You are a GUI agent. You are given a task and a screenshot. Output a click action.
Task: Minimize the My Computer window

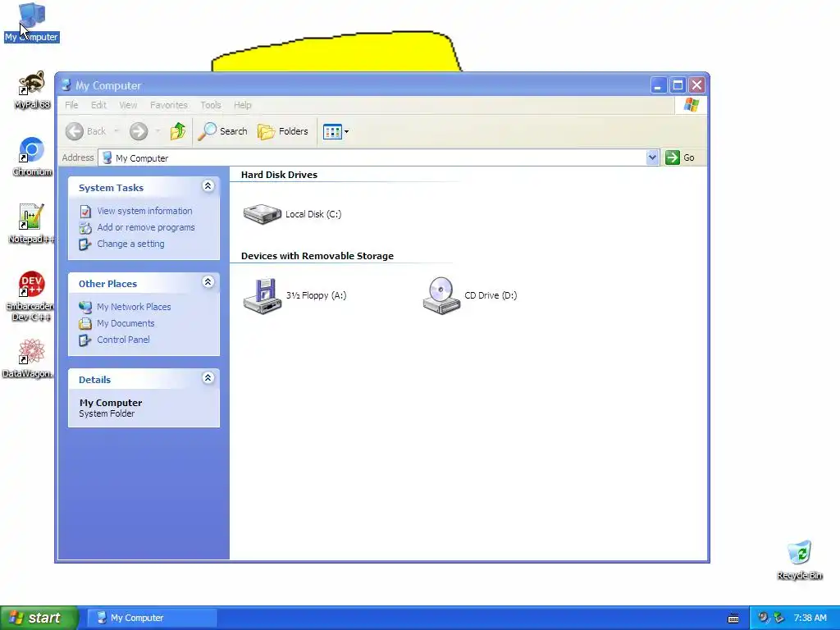(x=659, y=85)
